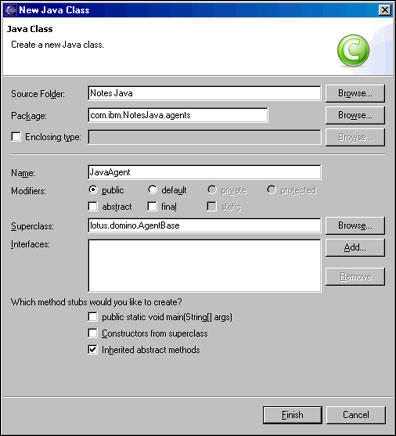Screen dimensions: 396x436
Task: Select the protected modifier radio button
Action: pyautogui.click(x=271, y=190)
